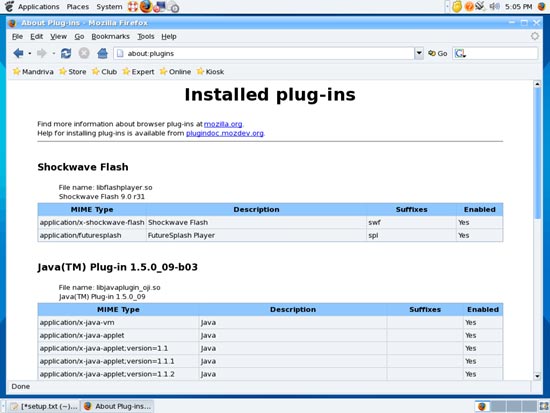Viewport: 550px width, 413px height.
Task: Click the 5:05 PM clock
Action: [518, 7]
